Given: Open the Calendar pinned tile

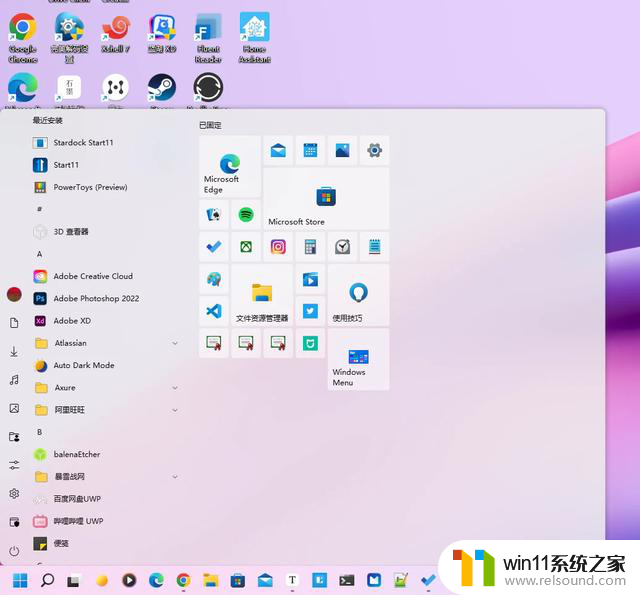Looking at the screenshot, I should click(310, 151).
